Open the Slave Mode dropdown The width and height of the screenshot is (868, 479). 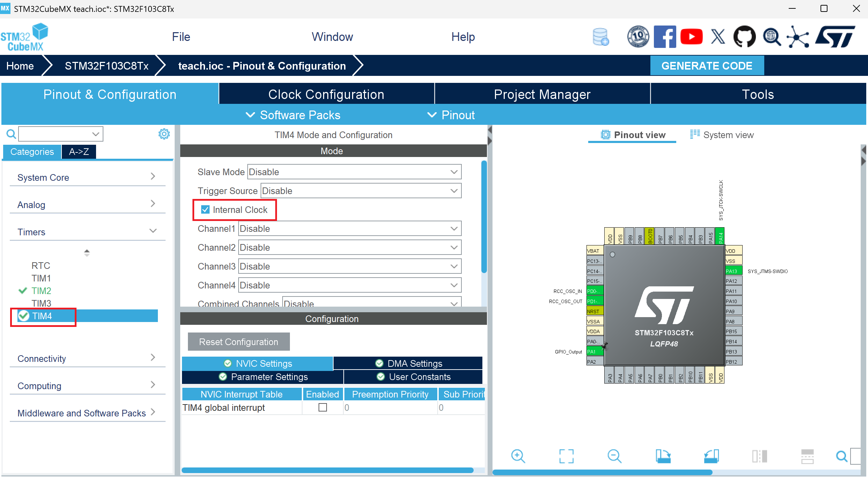point(354,172)
